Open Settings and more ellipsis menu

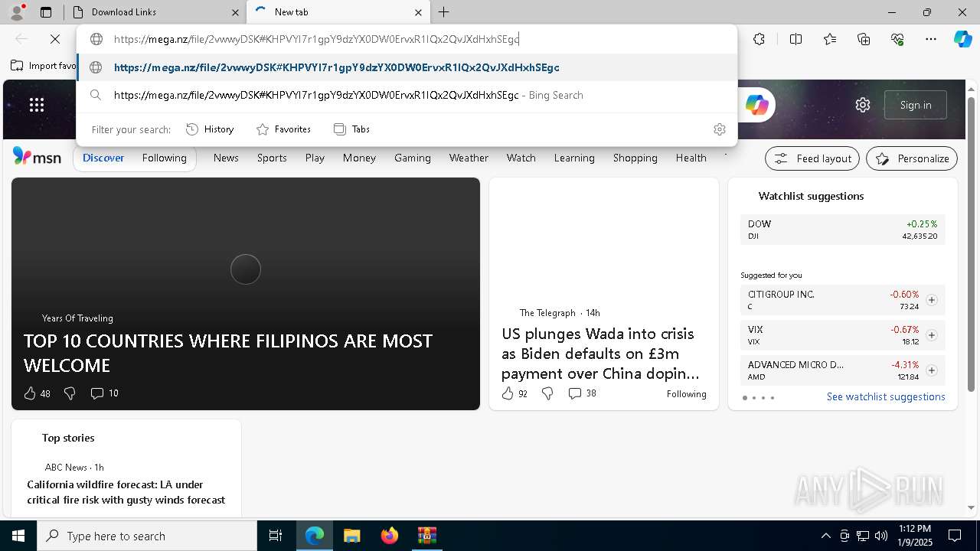(931, 39)
